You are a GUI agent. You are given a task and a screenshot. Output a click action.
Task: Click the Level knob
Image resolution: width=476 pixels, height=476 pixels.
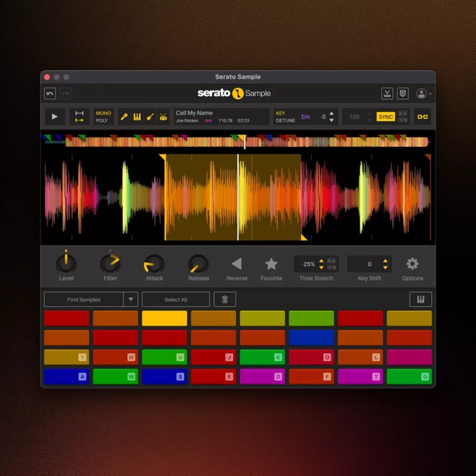click(66, 264)
